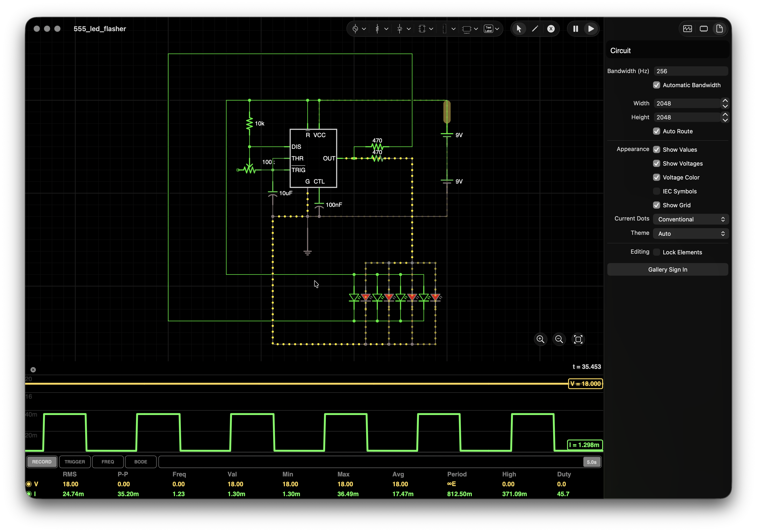
Task: Select the 100nF capacitor symbol
Action: (319, 205)
